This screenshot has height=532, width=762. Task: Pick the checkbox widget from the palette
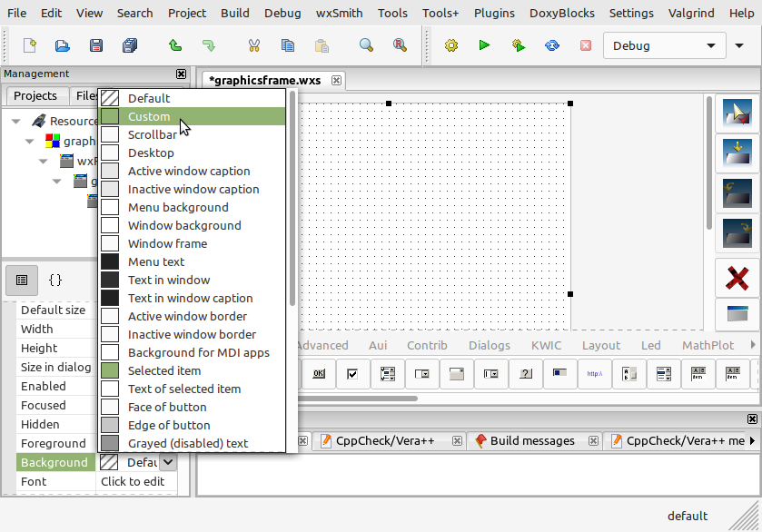coord(352,374)
